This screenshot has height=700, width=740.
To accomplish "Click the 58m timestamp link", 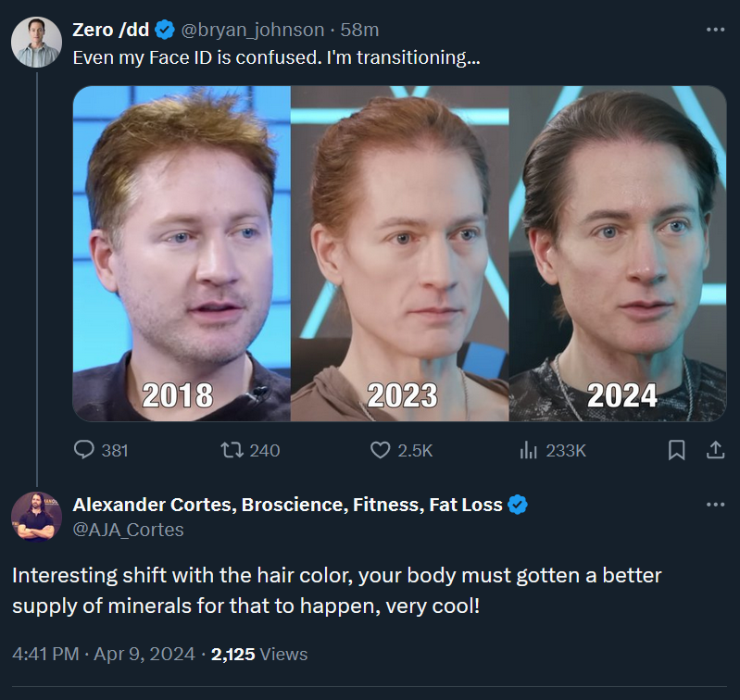I will click(x=359, y=30).
